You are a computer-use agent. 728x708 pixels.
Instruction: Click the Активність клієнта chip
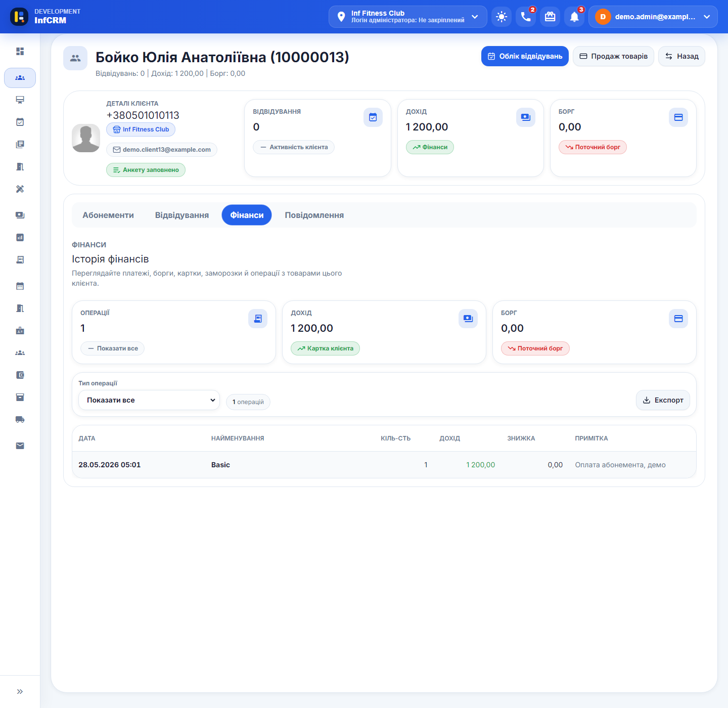pos(294,147)
